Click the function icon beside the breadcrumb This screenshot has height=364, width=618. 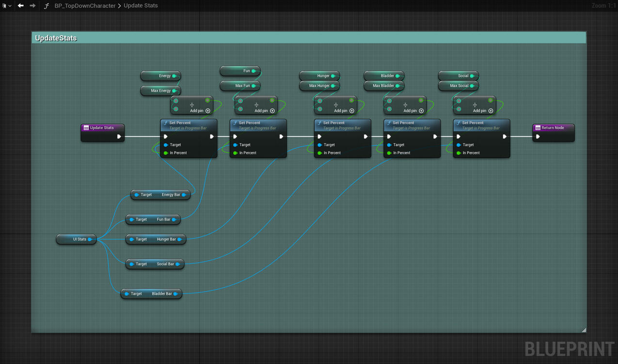pos(47,6)
